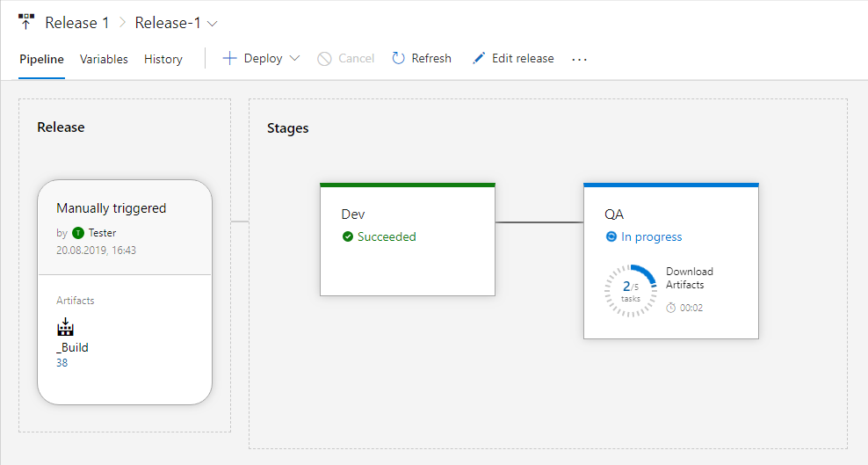Switch to the Variables tab

coord(104,59)
